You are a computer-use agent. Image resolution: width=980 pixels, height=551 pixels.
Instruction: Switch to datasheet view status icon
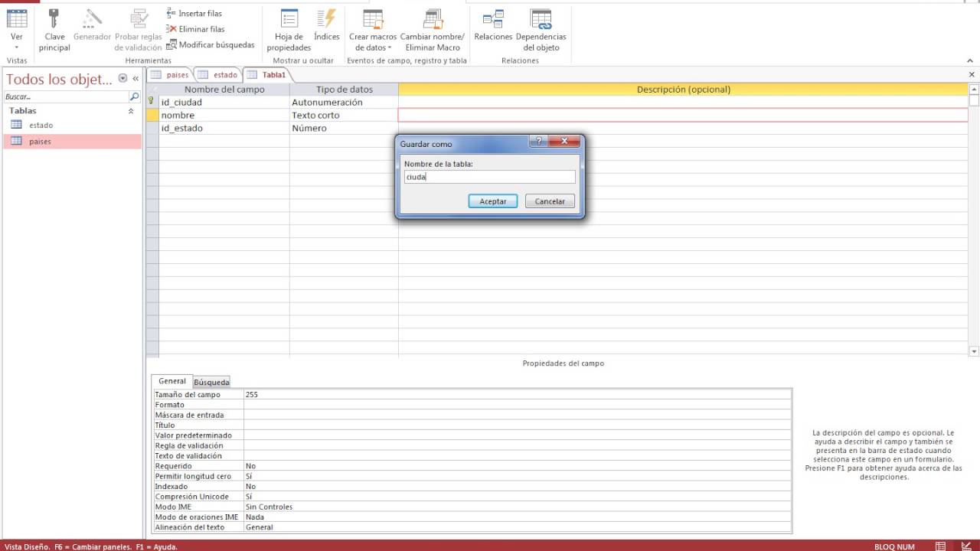(x=940, y=546)
